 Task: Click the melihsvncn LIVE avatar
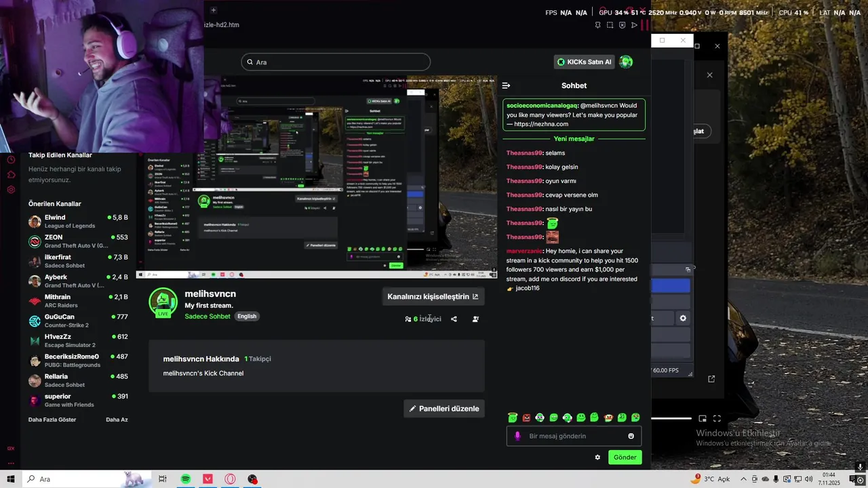(163, 302)
